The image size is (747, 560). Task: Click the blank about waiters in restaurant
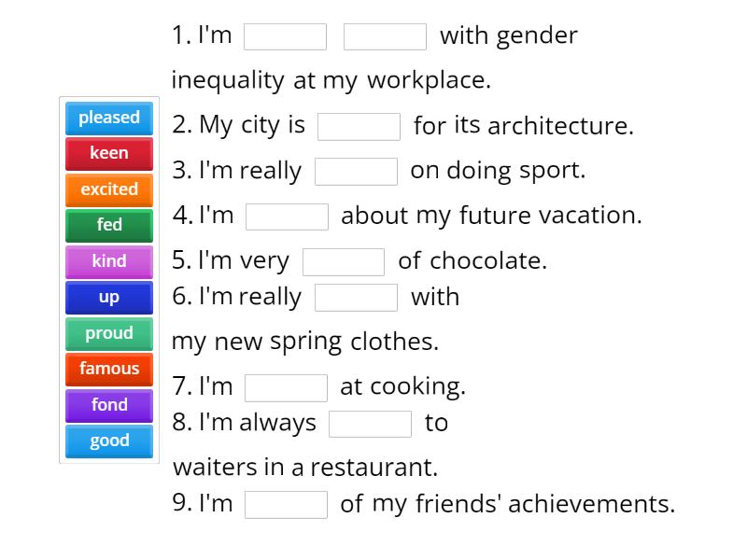(370, 423)
